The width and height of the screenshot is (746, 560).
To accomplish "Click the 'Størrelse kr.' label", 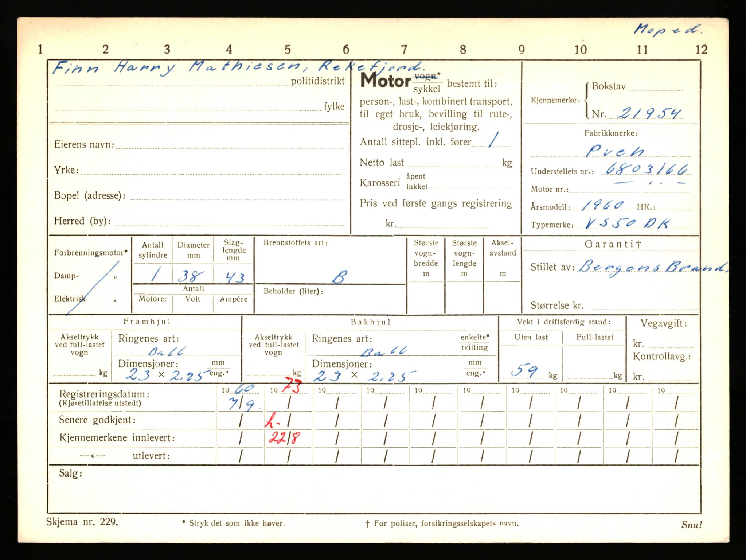I will [x=557, y=305].
